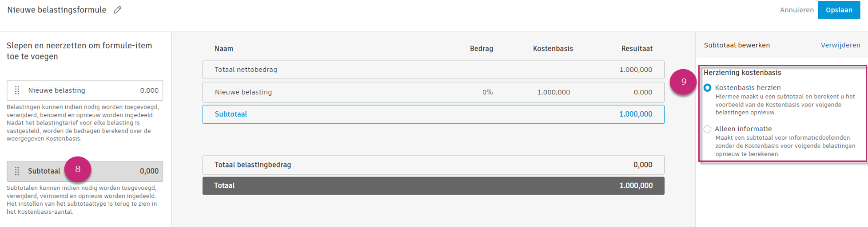The width and height of the screenshot is (868, 227).
Task: Click the dark Totaal row
Action: coord(433,186)
